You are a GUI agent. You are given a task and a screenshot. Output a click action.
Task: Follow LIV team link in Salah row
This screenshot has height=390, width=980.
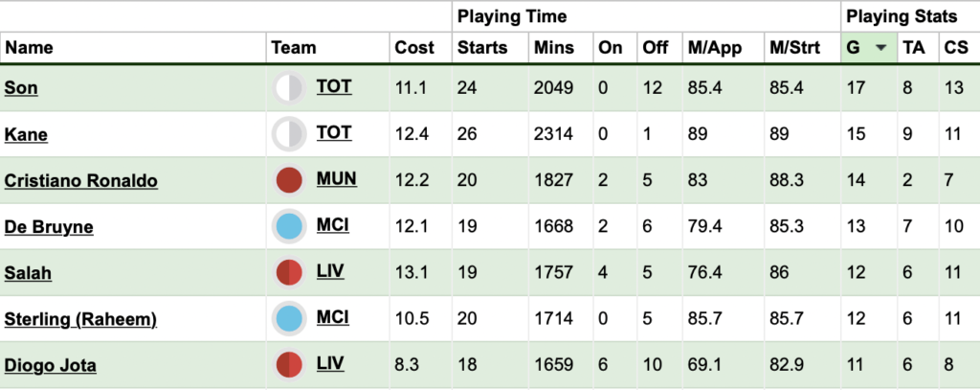pos(330,271)
